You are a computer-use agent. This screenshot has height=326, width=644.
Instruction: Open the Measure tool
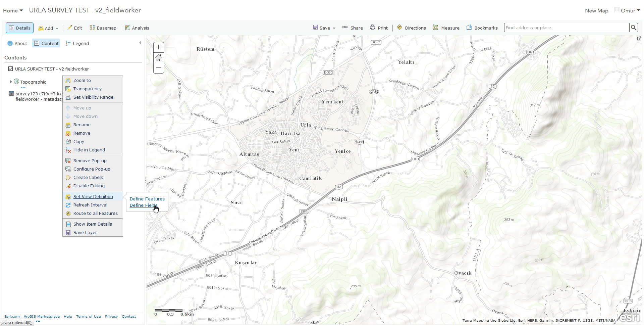pyautogui.click(x=446, y=28)
